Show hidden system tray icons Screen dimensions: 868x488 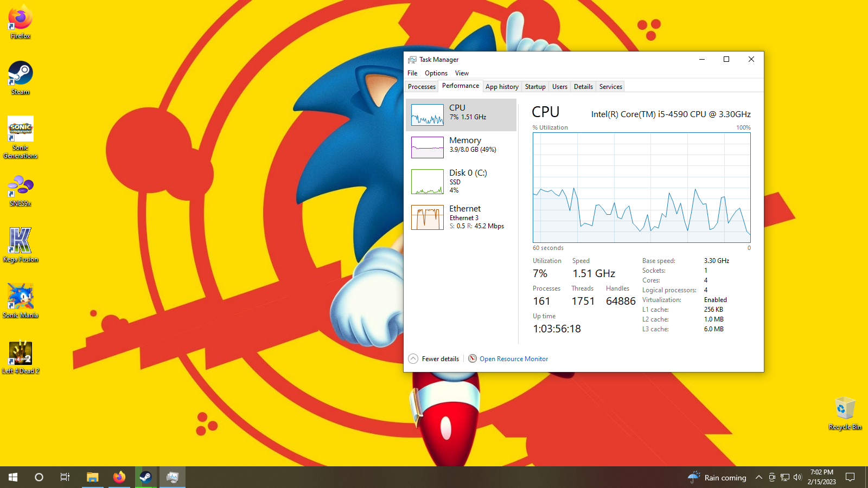pyautogui.click(x=759, y=478)
